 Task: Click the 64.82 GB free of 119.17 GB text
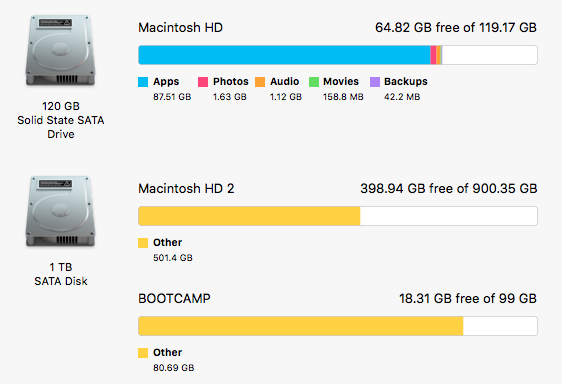(x=456, y=28)
